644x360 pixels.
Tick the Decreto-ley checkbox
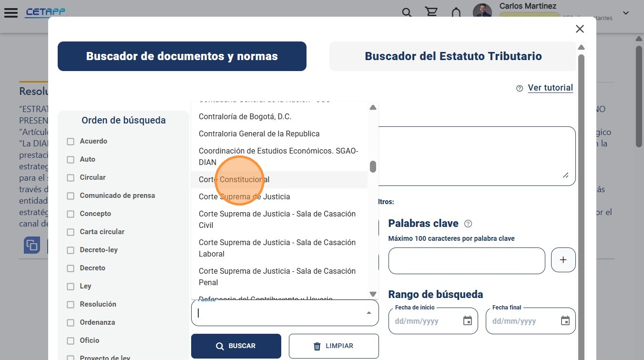coord(71,250)
